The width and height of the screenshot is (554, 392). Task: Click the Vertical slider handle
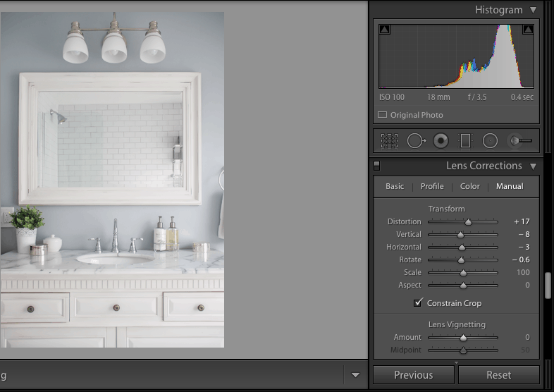point(460,235)
